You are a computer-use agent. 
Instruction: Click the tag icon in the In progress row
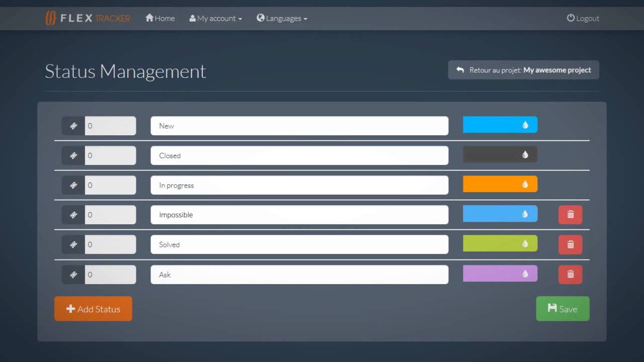pos(73,185)
